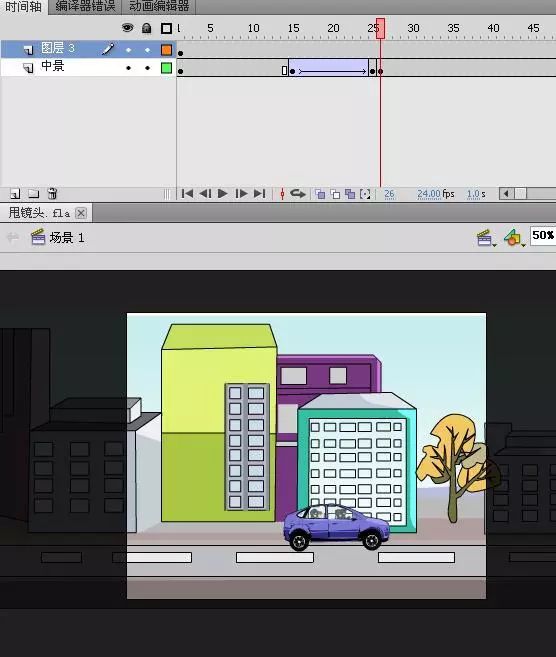Open the Edit Symbols dropdown
Image resolution: width=556 pixels, height=657 pixels.
515,238
